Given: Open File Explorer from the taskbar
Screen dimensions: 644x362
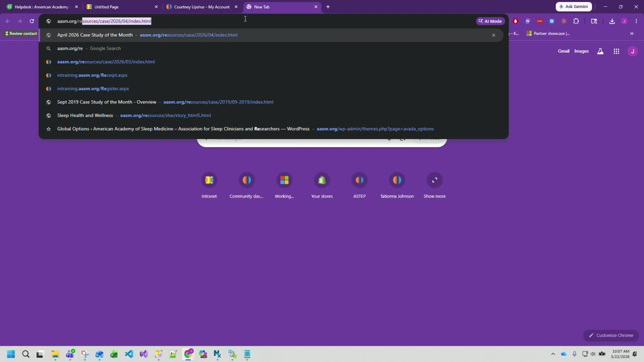Looking at the screenshot, I should point(55,354).
